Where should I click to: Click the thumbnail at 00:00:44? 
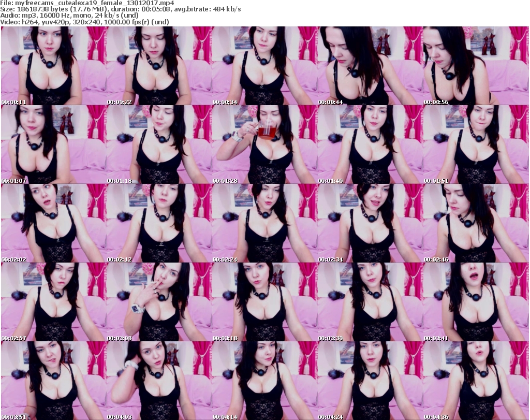(371, 66)
